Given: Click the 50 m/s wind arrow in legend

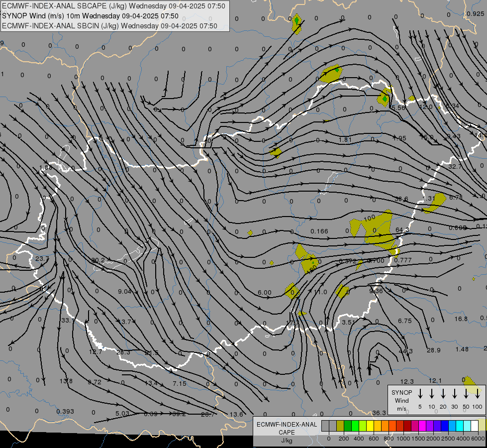Looking at the screenshot, I should pos(466,394).
